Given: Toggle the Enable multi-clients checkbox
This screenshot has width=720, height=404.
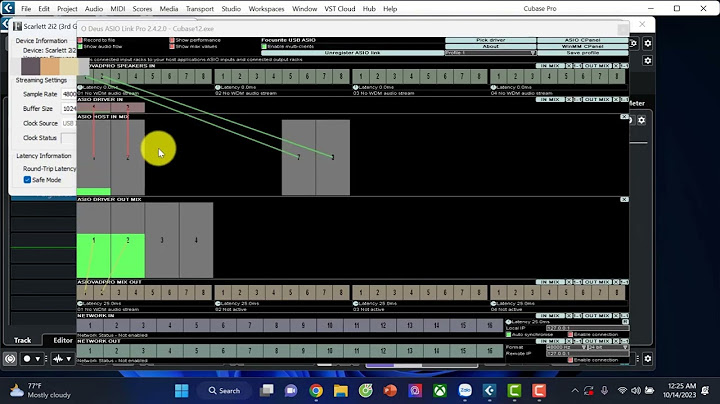Looking at the screenshot, I should pos(264,46).
